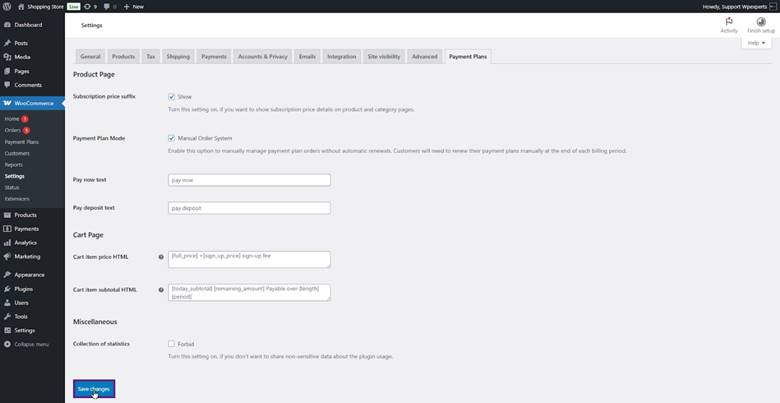Click Save changes button
This screenshot has height=403, width=780.
click(x=94, y=389)
